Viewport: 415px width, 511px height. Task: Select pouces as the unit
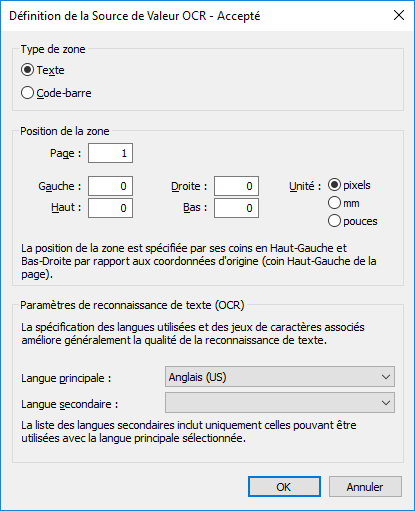click(x=353, y=221)
